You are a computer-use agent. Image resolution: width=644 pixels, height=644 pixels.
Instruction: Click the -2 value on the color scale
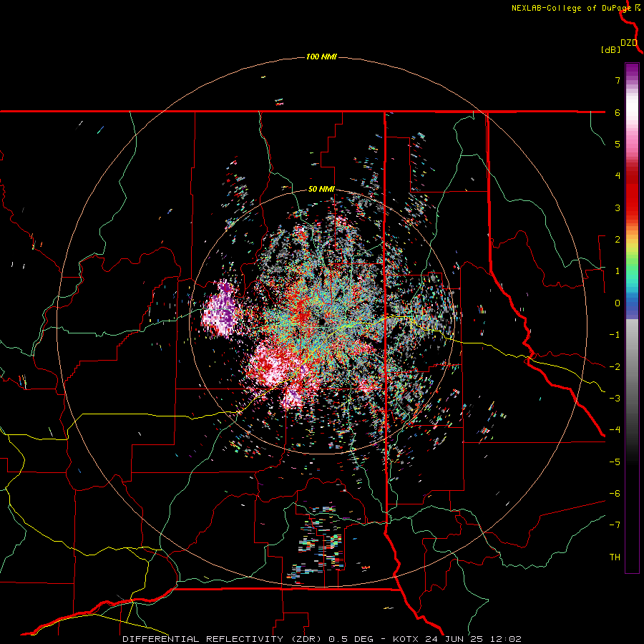click(615, 367)
